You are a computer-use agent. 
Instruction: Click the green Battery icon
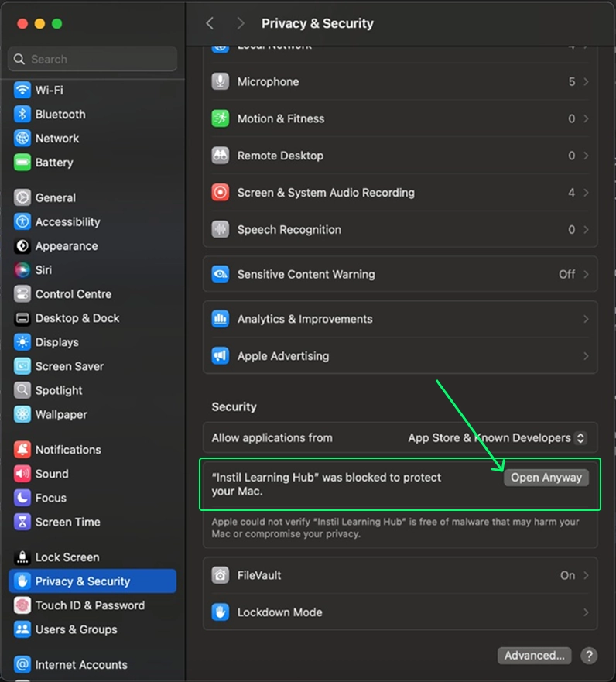pos(22,163)
